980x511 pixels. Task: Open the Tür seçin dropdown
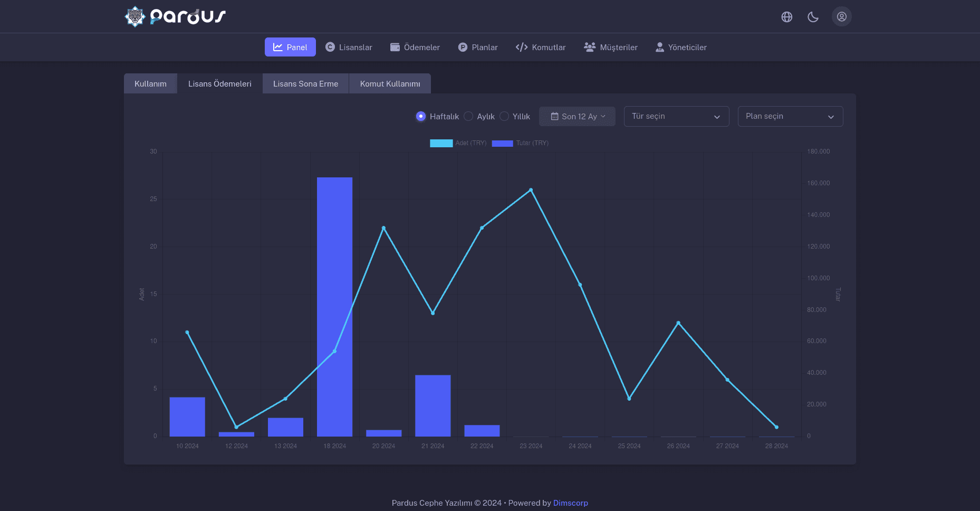coord(676,116)
